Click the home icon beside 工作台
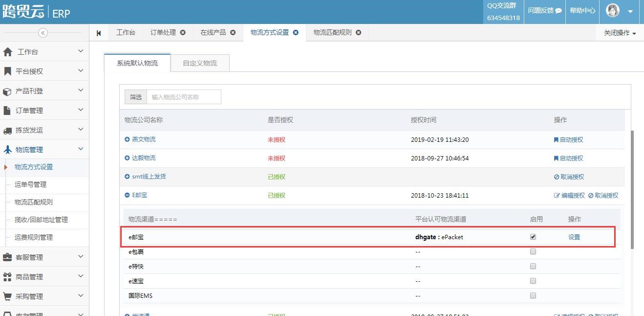Viewport: 644px width, 316px height. 7,52
